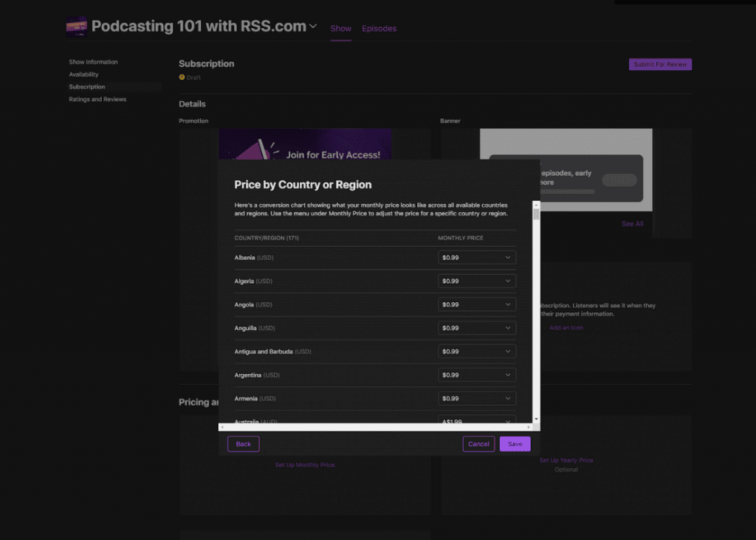Click the See All link
The image size is (756, 540).
(x=632, y=224)
